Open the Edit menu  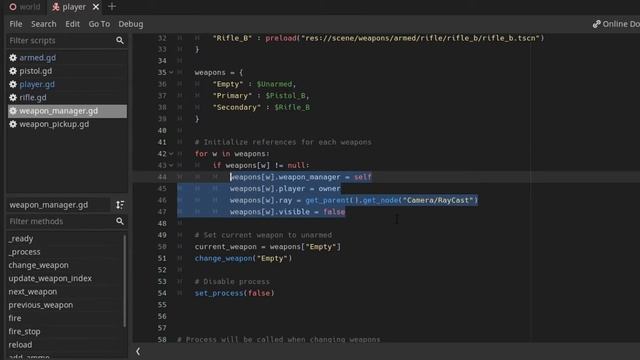click(72, 24)
